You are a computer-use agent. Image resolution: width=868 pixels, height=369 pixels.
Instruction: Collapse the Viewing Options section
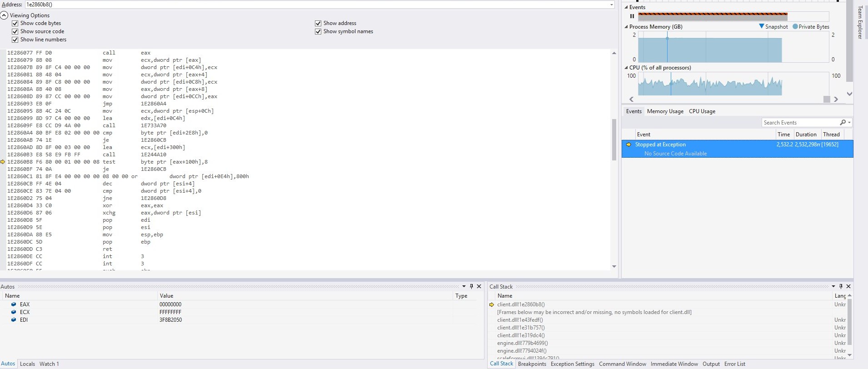(4, 15)
